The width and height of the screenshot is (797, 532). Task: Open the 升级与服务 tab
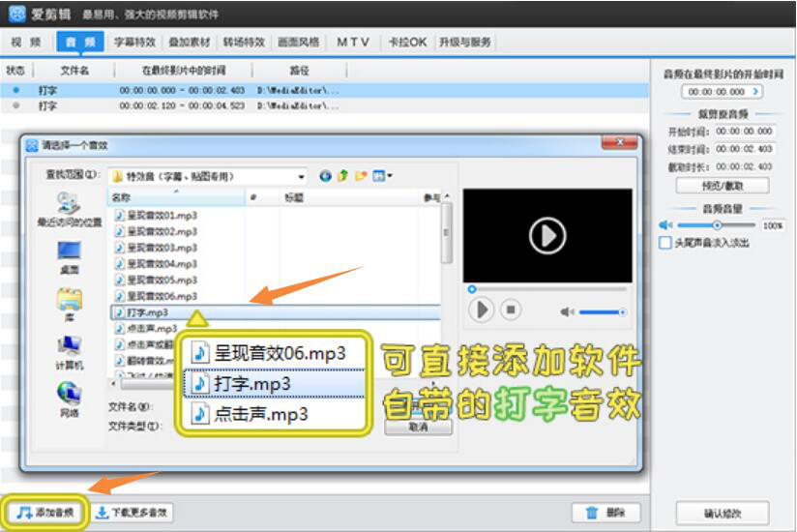pyautogui.click(x=464, y=43)
